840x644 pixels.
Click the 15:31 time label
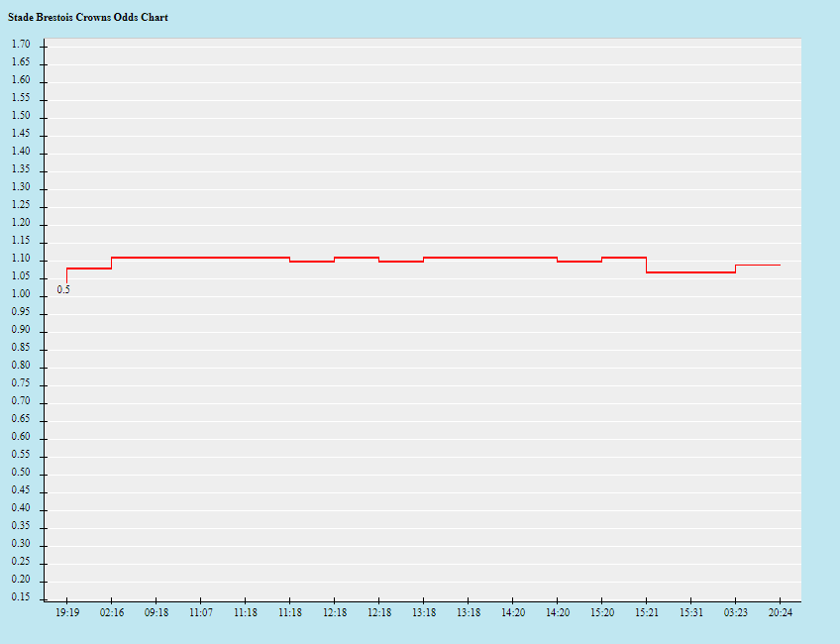690,613
